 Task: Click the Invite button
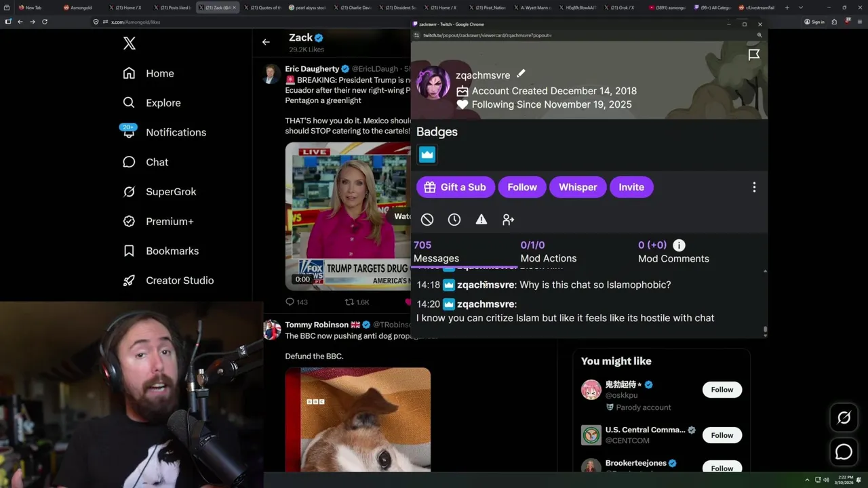631,187
